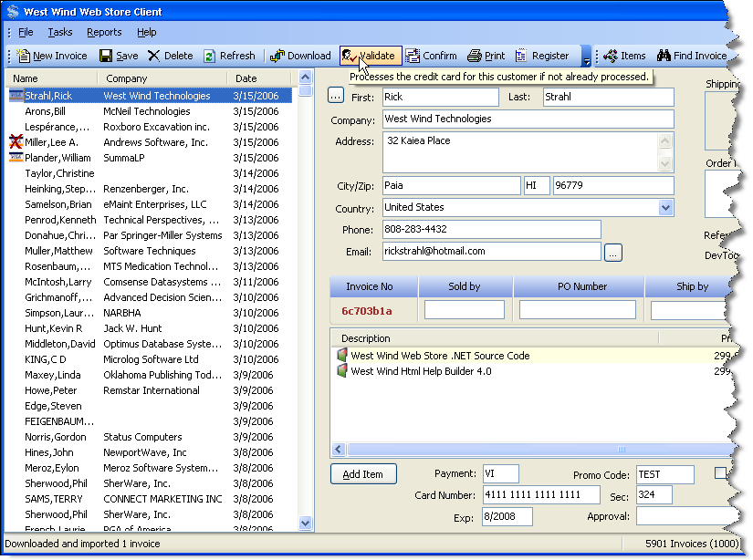Confirm the order via toolbar
Viewport: 753px width, 560px height.
tap(431, 56)
